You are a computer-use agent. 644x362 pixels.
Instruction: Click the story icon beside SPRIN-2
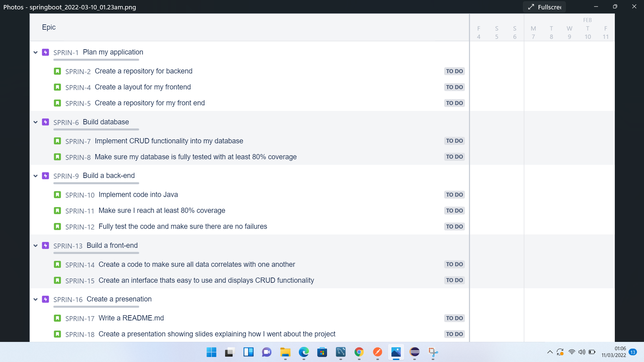point(57,71)
